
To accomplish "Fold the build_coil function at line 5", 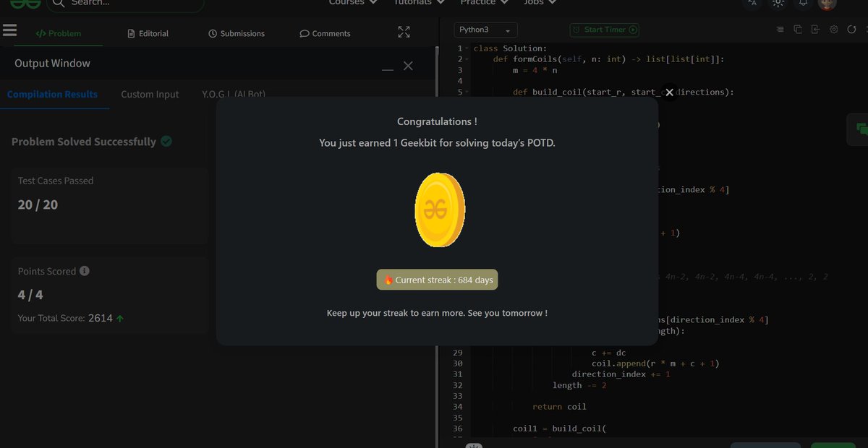I will (467, 92).
